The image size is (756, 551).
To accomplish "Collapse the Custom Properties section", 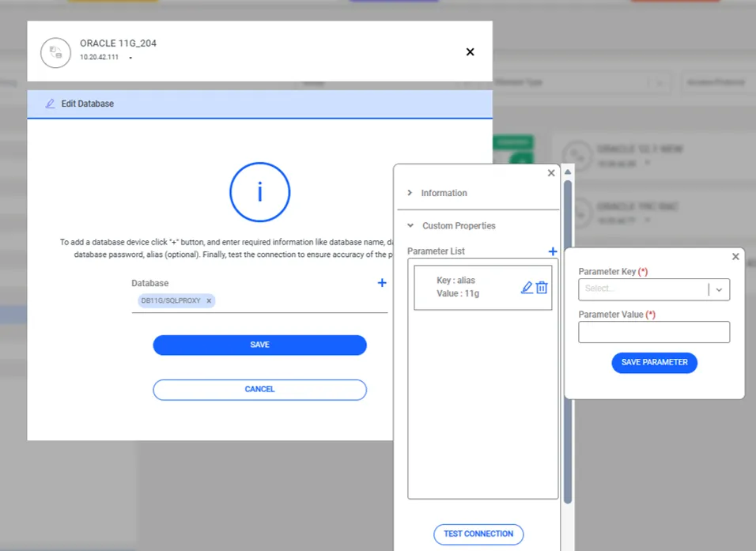I will [x=410, y=225].
